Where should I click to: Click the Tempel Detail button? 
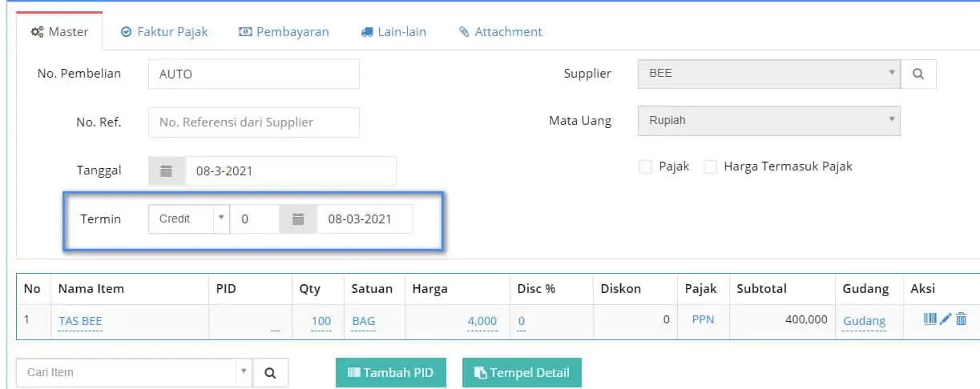click(522, 372)
